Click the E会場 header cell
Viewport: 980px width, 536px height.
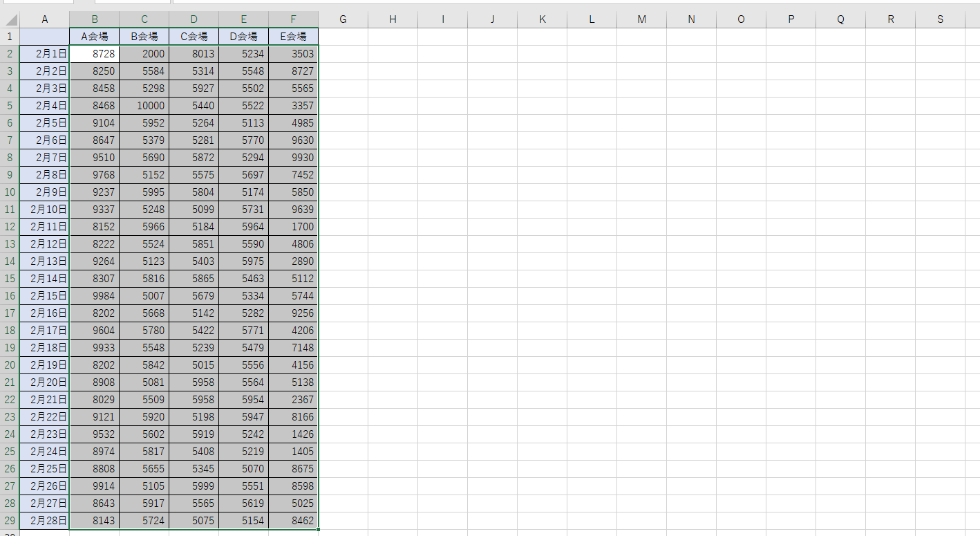point(294,37)
